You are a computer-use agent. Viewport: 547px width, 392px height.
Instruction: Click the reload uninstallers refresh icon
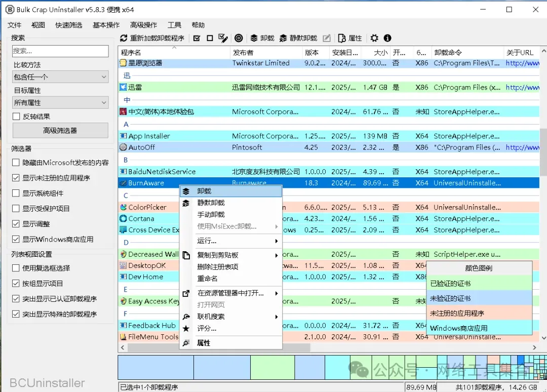(x=124, y=38)
